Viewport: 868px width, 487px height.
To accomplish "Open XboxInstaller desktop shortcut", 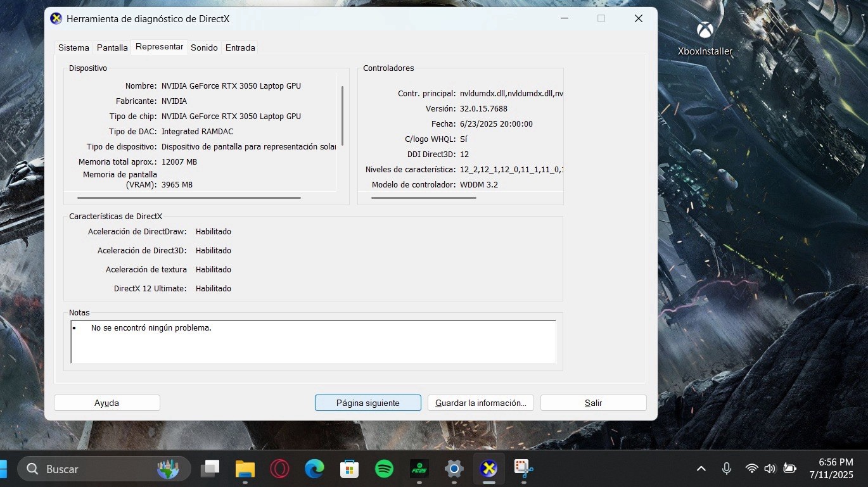I will pos(705,38).
